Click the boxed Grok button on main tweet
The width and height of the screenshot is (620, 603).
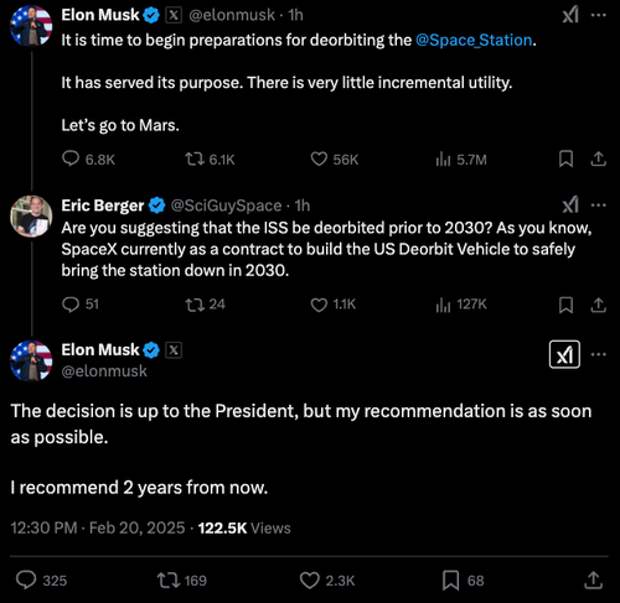click(565, 355)
